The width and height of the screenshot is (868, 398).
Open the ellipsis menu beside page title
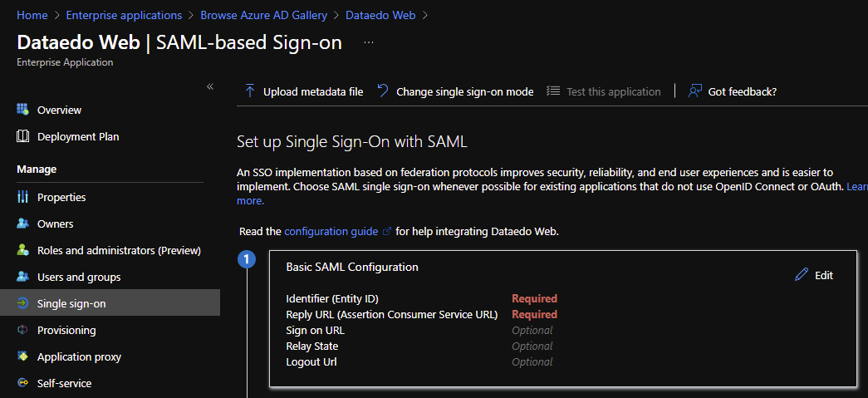coord(369,42)
